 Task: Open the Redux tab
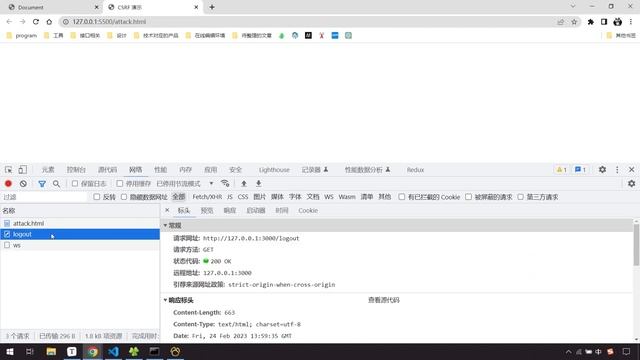click(415, 169)
